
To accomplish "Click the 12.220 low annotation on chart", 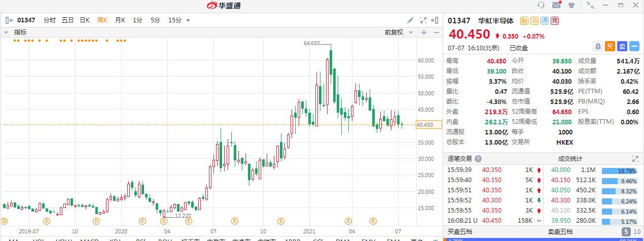I will point(183,216).
